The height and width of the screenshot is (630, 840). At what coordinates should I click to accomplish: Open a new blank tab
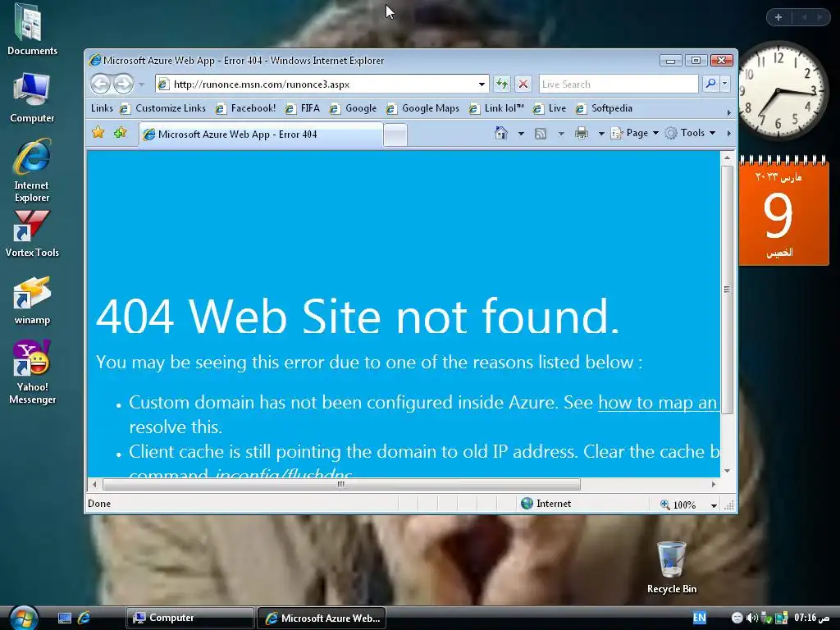[x=395, y=135]
